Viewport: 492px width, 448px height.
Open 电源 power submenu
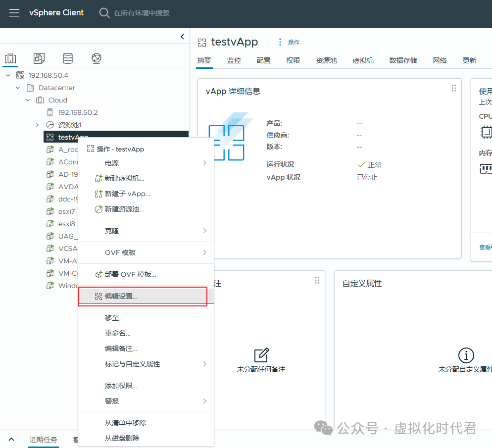[146, 163]
